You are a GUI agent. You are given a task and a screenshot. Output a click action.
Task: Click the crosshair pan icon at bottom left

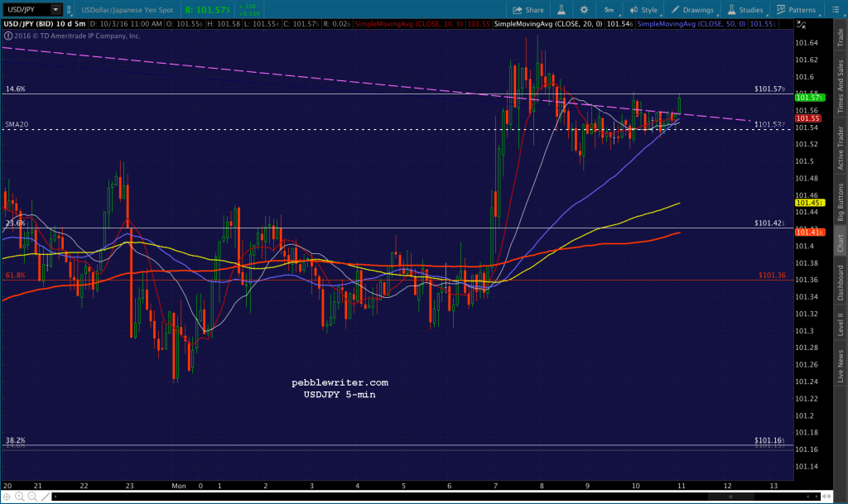pyautogui.click(x=7, y=496)
